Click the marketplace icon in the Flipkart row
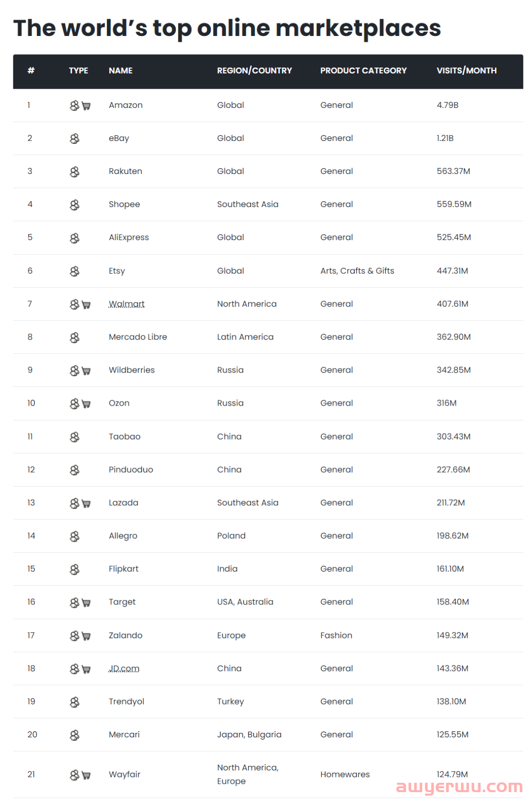Screen dimensions: 532x802 point(74,569)
